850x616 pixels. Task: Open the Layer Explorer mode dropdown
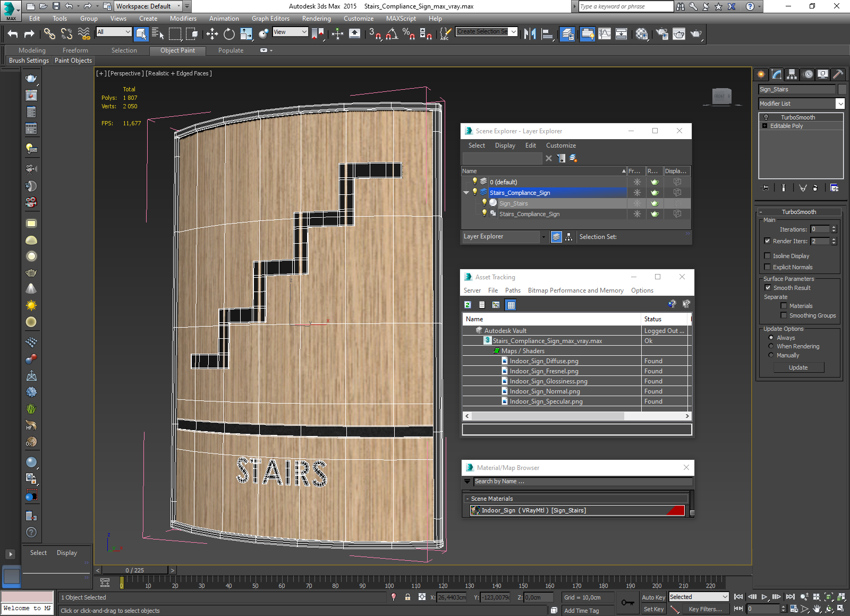[x=543, y=237]
